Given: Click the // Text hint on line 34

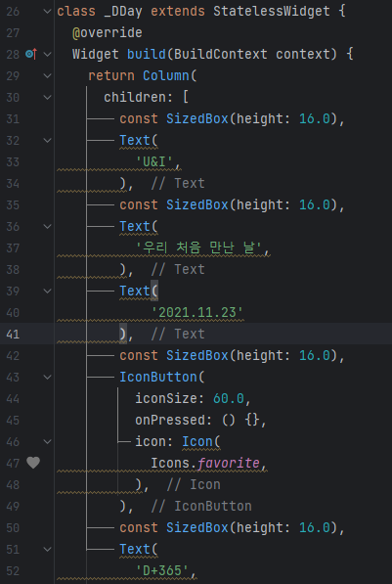Looking at the screenshot, I should coord(178,183).
